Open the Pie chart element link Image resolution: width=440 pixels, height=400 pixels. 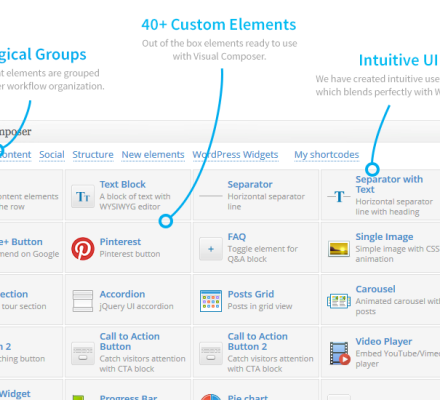[x=248, y=397]
